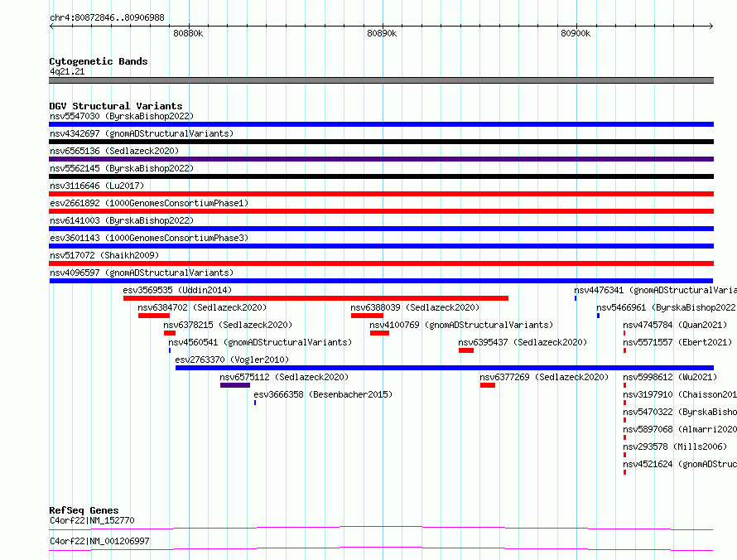The width and height of the screenshot is (737, 560).
Task: Click the purple nsv6565136 full-width bar
Action: [381, 159]
